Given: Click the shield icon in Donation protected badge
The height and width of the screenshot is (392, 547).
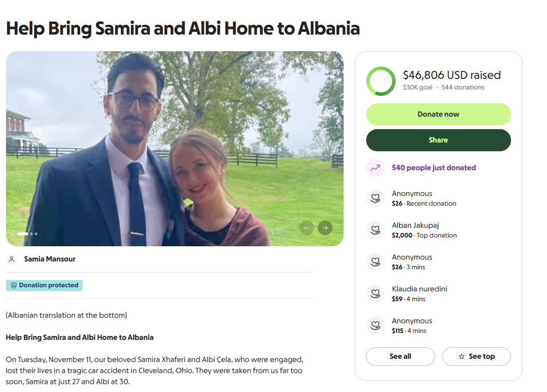Looking at the screenshot, I should (14, 285).
